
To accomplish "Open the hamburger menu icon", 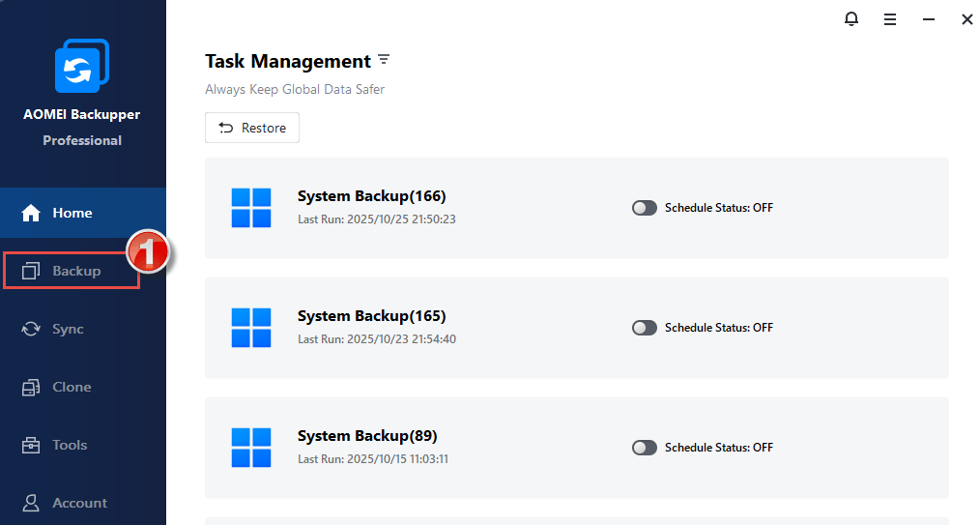I will [890, 19].
